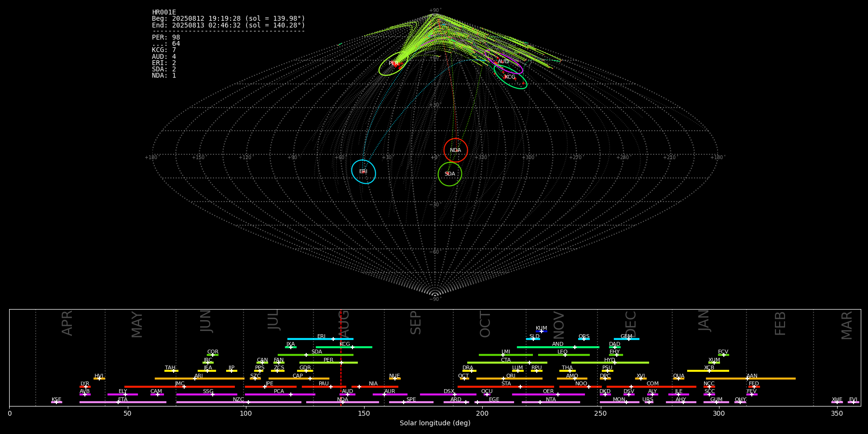868x434 pixels.
Task: Click the LYR shower bar on the timeline
Action: pyautogui.click(x=85, y=386)
